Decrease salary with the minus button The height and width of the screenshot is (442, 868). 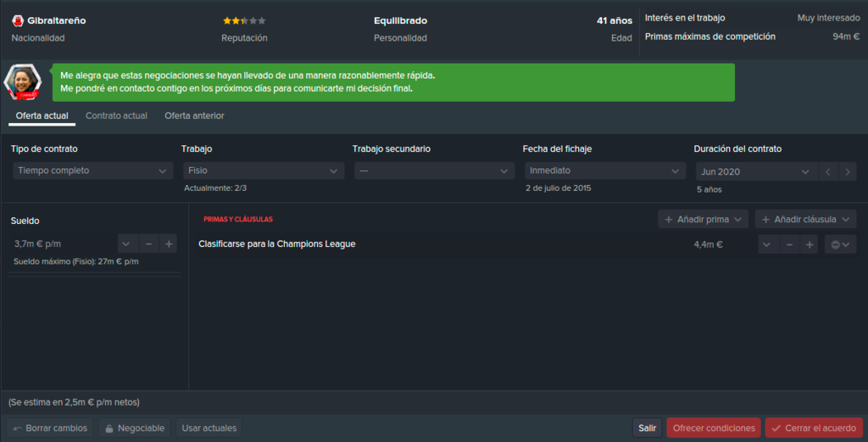tap(148, 243)
